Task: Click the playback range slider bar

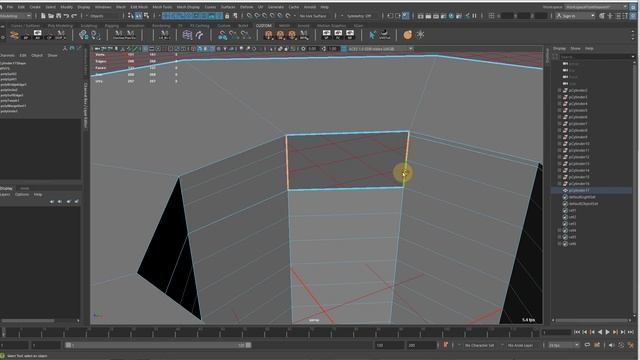Action: 158,345
